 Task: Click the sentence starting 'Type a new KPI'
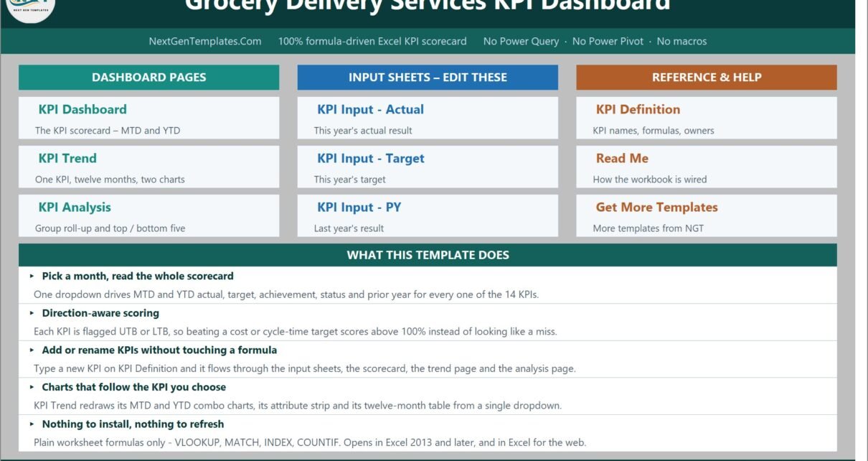click(x=305, y=369)
